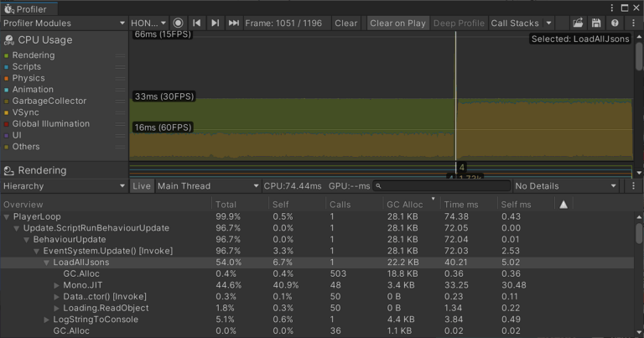644x338 pixels.
Task: Step to previous frame
Action: pos(197,23)
